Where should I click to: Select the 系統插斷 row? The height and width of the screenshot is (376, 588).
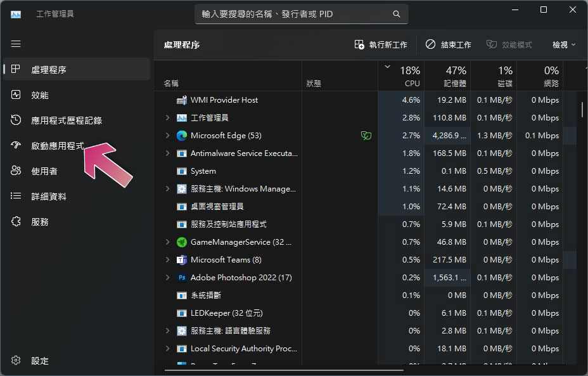pyautogui.click(x=365, y=295)
